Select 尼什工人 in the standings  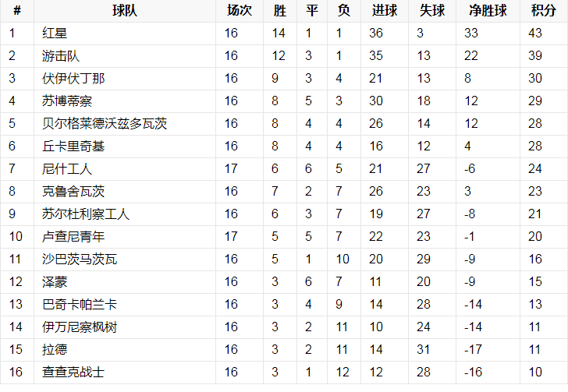[x=67, y=169]
